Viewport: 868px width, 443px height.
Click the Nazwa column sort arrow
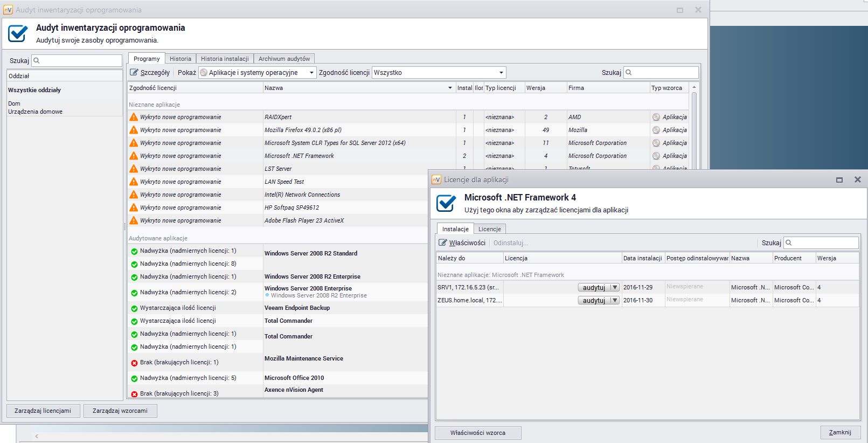tap(450, 88)
